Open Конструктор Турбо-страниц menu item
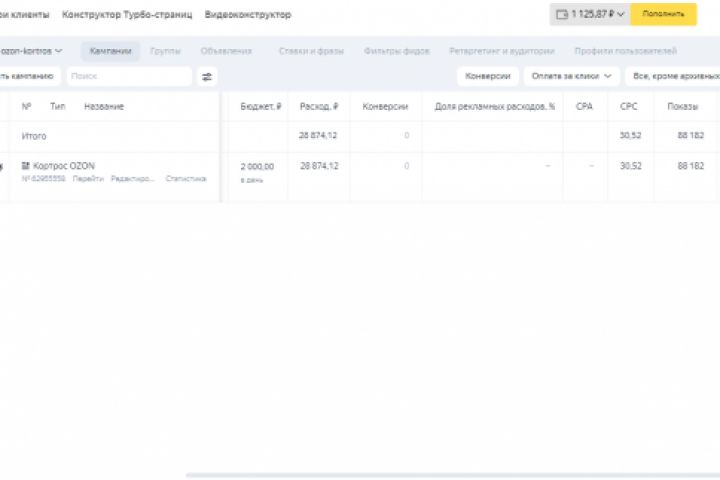720x480 pixels. point(127,15)
